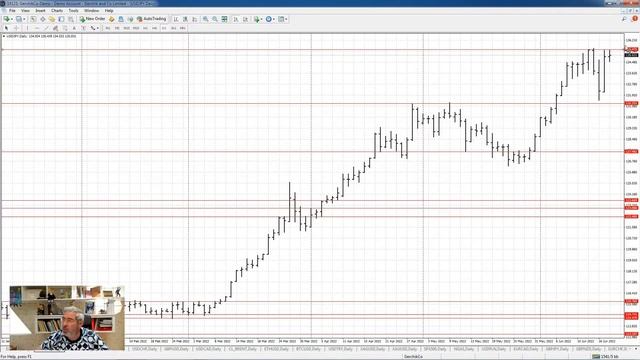Switch to the USDCHF,Daily chart tab

pos(144,349)
